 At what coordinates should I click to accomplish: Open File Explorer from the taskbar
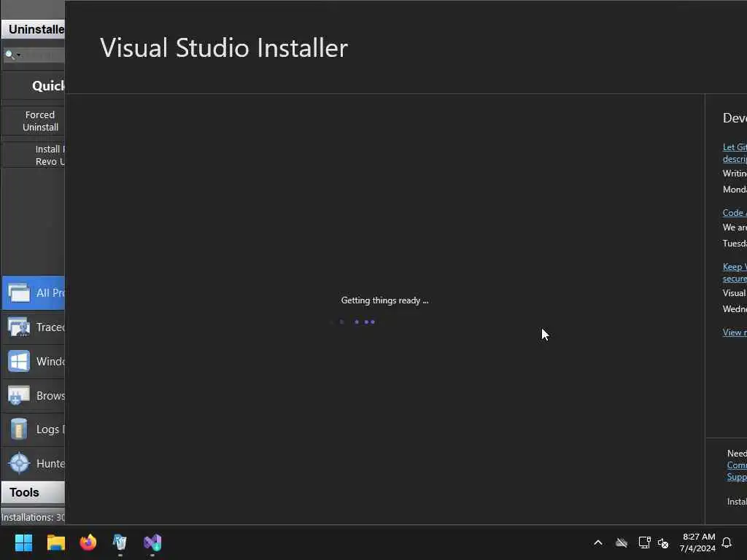[x=55, y=542]
